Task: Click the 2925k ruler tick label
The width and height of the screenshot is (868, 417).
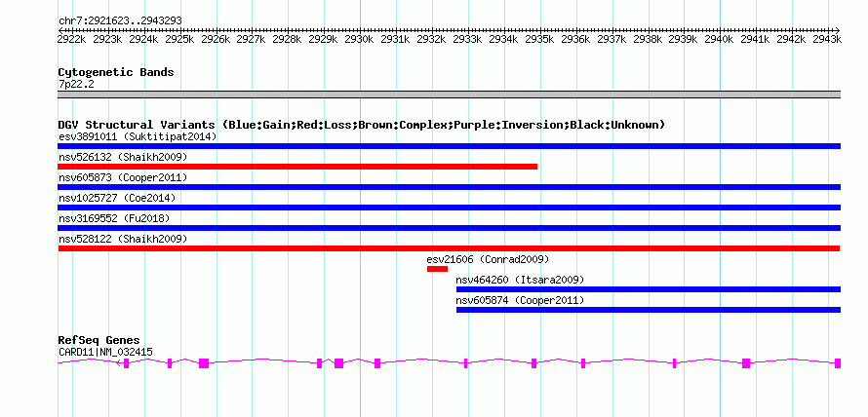Action: (180, 39)
